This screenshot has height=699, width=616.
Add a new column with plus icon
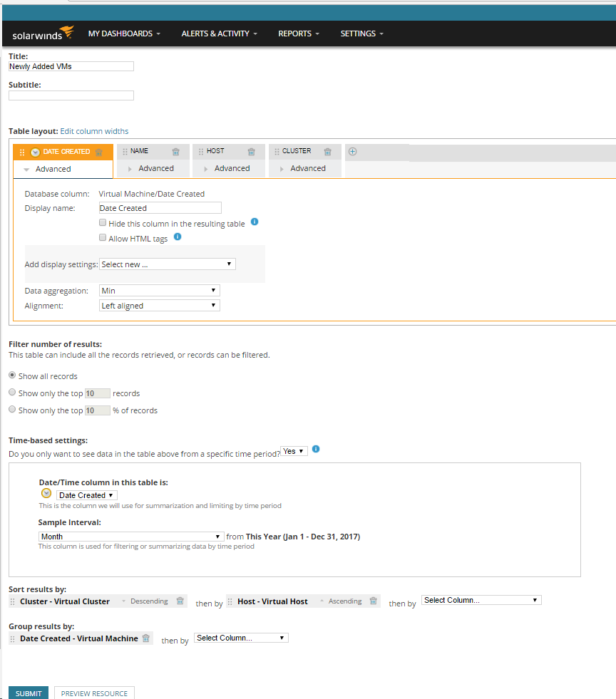click(x=352, y=152)
